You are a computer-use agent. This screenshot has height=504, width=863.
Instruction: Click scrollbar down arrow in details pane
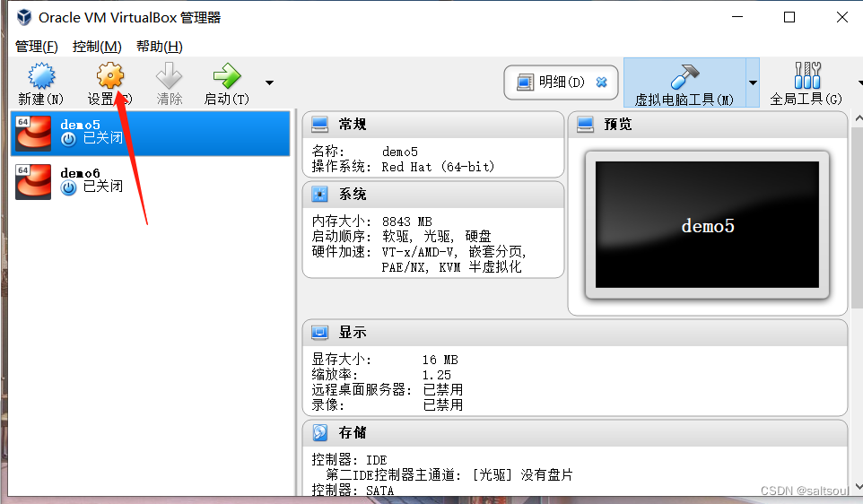(x=858, y=488)
